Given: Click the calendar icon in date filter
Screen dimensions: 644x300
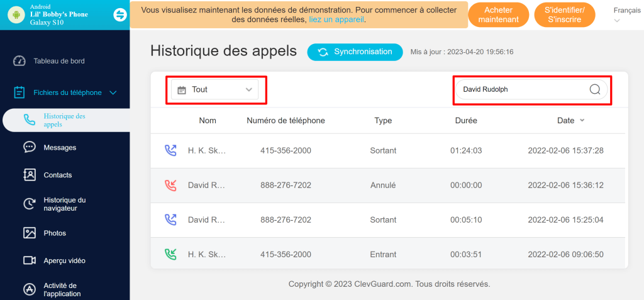Looking at the screenshot, I should (x=182, y=90).
